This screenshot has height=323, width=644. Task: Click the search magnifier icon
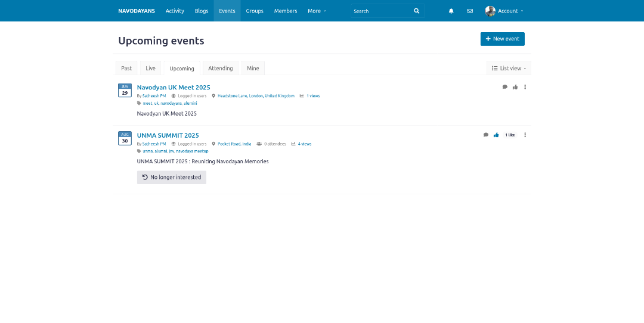pos(417,11)
